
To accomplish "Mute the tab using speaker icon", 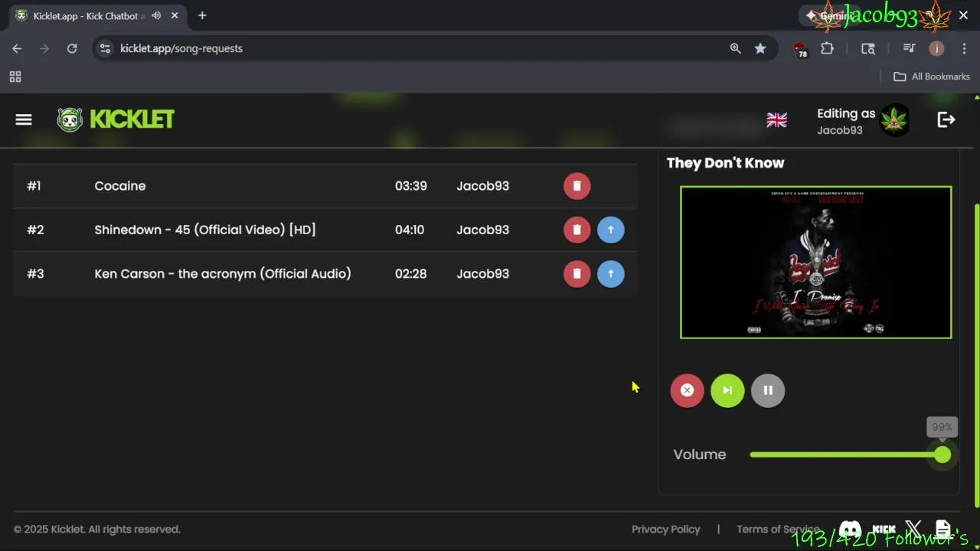I will coord(156,15).
